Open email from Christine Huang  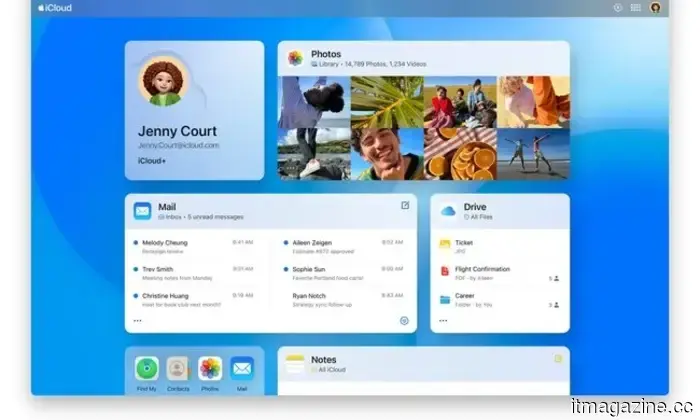(193, 300)
